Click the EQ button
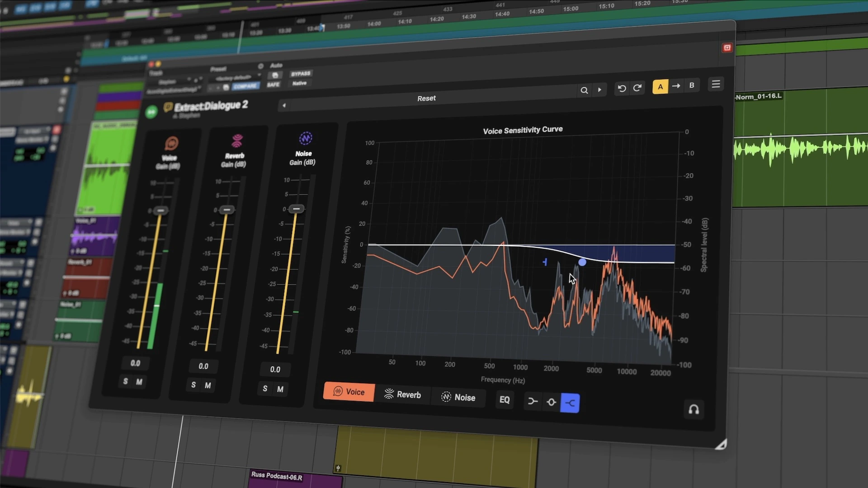Viewport: 868px width, 488px height. [505, 399]
